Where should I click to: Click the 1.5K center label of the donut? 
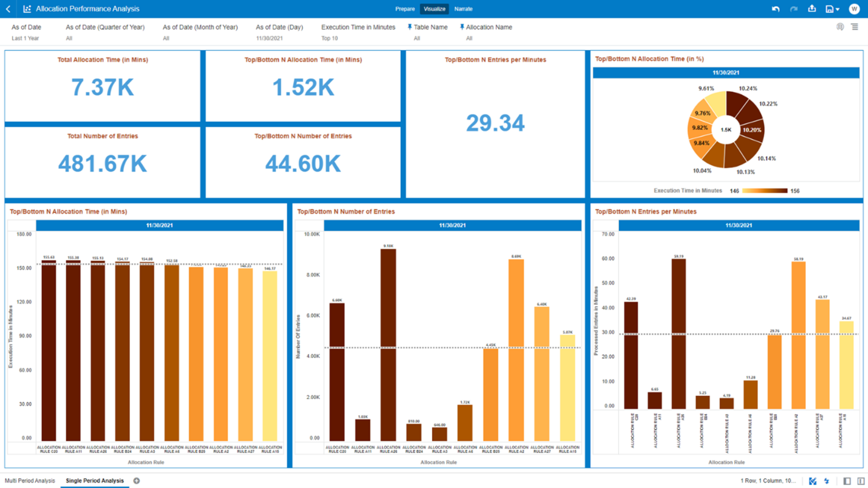[726, 130]
